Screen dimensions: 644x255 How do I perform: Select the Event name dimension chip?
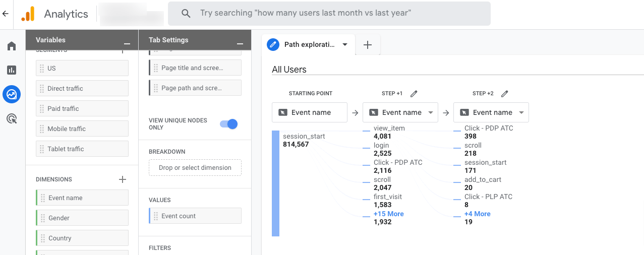[82, 198]
